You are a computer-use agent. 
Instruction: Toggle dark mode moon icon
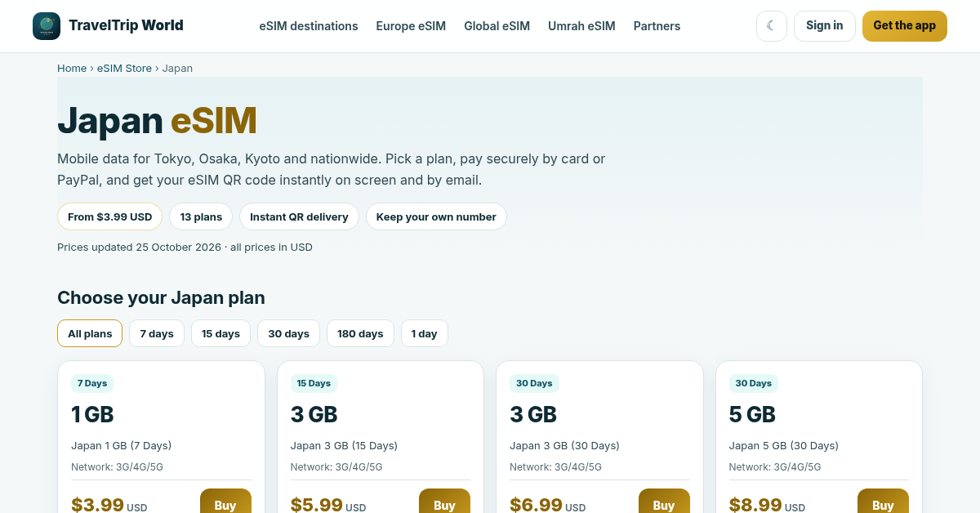pos(772,26)
